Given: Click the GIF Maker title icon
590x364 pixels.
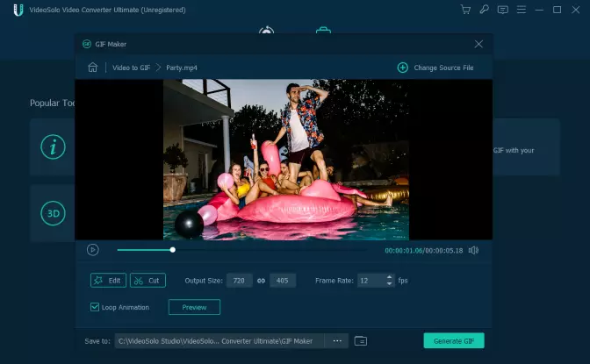Looking at the screenshot, I should tap(87, 44).
